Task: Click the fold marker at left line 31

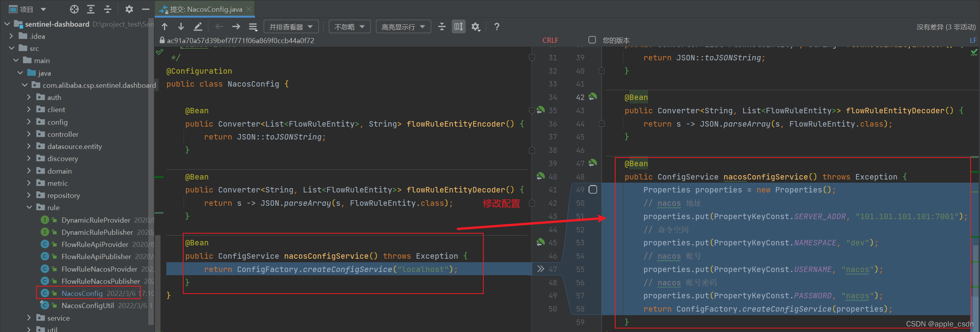Action: (532, 58)
